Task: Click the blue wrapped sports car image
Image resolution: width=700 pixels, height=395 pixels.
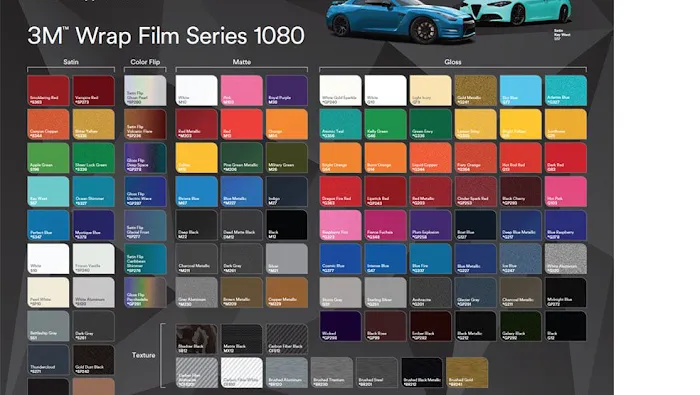Action: pyautogui.click(x=400, y=21)
